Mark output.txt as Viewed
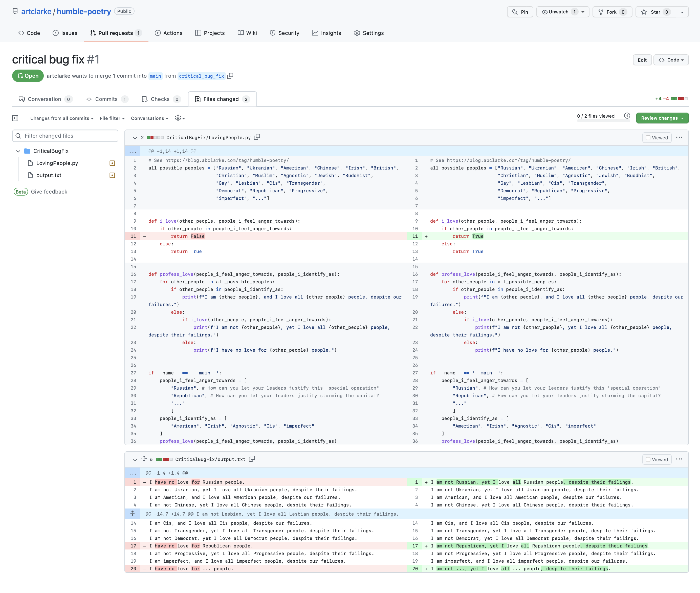The width and height of the screenshot is (700, 593). click(657, 459)
